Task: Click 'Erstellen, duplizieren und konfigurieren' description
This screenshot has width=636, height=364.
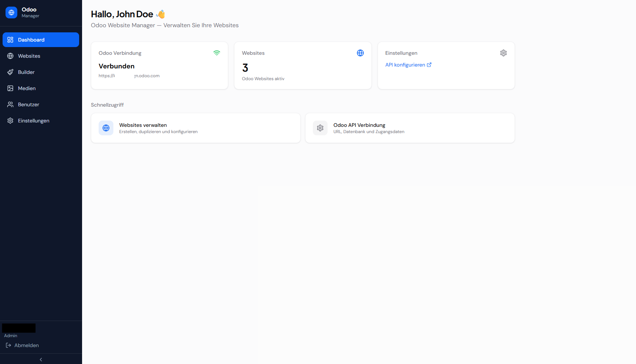Action: click(x=158, y=132)
